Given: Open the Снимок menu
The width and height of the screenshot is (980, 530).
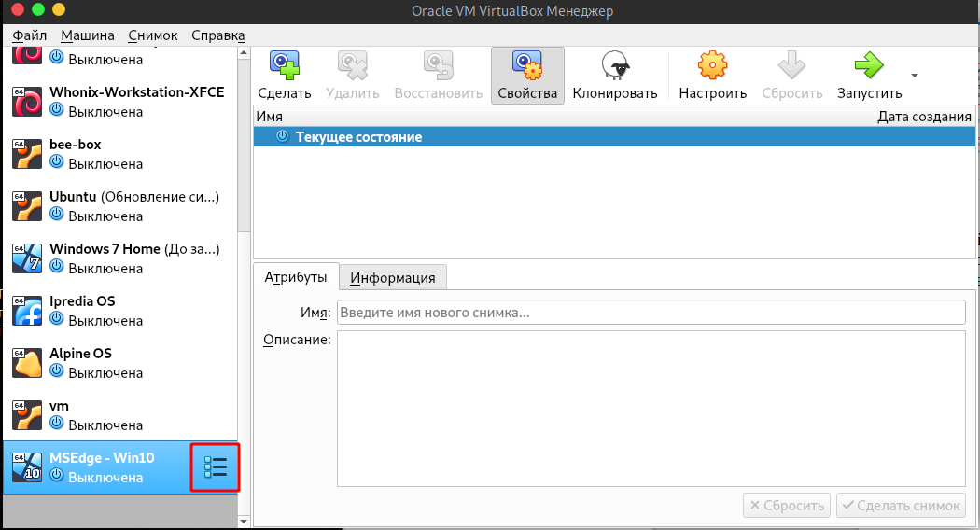Looking at the screenshot, I should [152, 35].
